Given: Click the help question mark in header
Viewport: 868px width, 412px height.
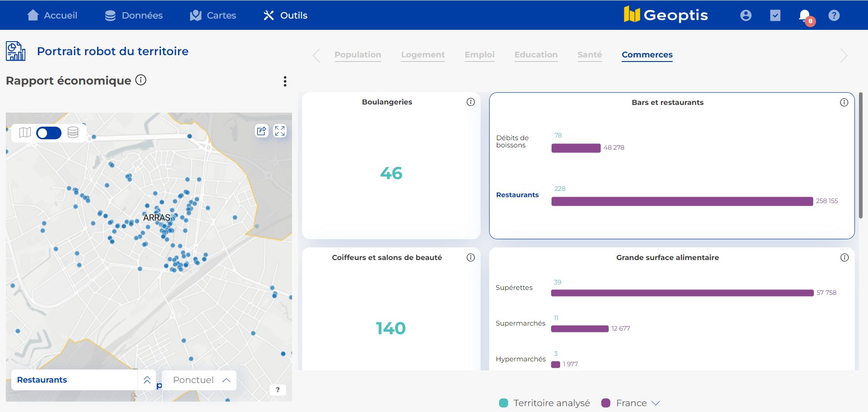Looking at the screenshot, I should 834,15.
